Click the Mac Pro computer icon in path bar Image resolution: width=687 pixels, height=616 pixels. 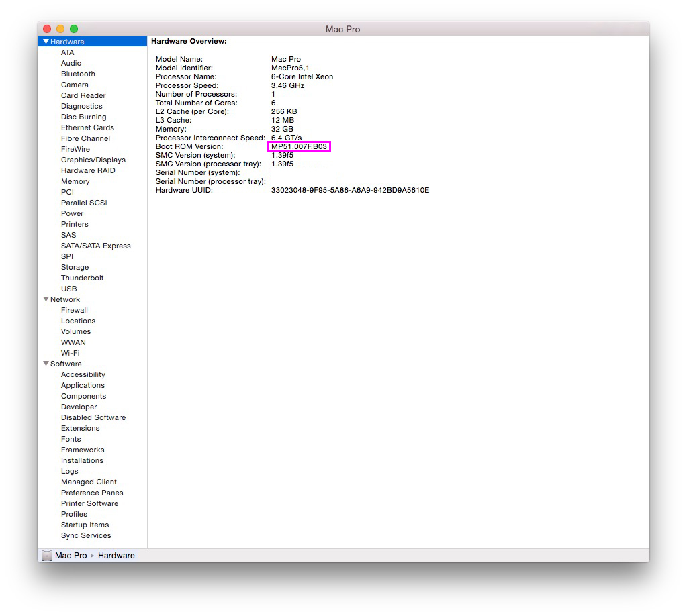(47, 555)
